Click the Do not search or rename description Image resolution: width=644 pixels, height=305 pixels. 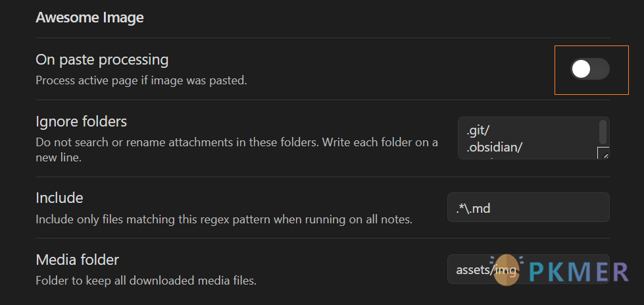click(x=237, y=150)
